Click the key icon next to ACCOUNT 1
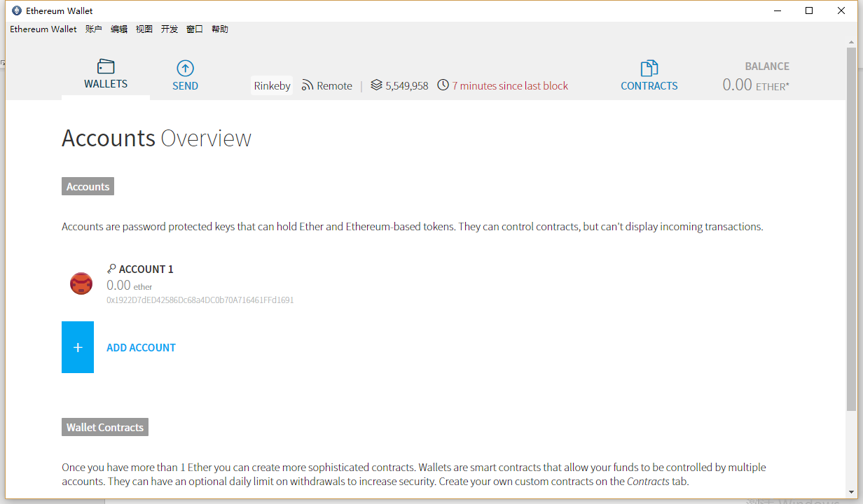This screenshot has width=863, height=504. pos(111,269)
